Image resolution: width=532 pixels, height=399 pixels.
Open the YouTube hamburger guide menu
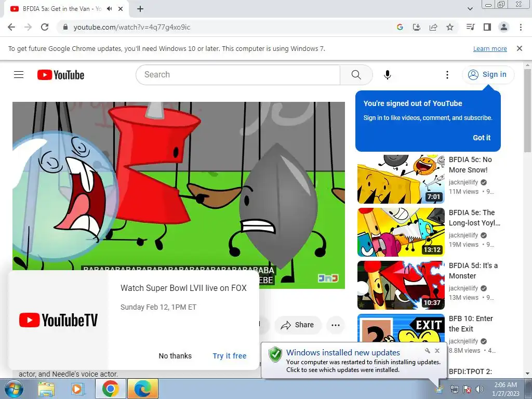[19, 75]
